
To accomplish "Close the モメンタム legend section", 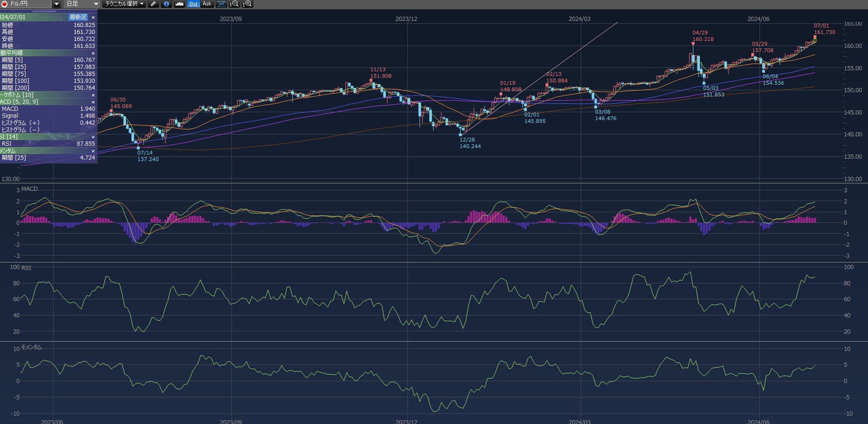I will pyautogui.click(x=93, y=151).
